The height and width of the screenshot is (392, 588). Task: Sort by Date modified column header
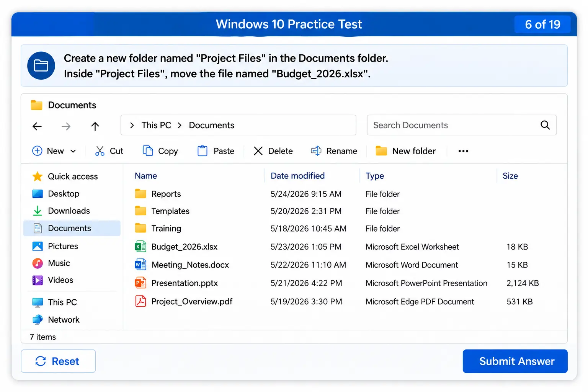[298, 176]
